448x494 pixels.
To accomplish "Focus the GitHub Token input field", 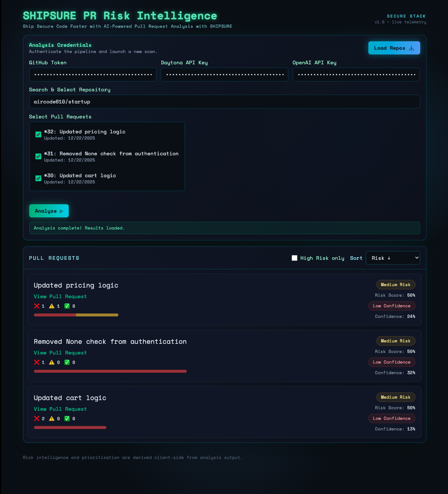I will (93, 75).
